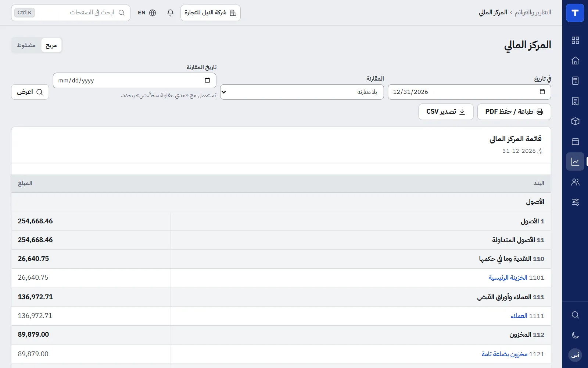
Task: Open the users icon in sidebar
Action: click(x=575, y=182)
